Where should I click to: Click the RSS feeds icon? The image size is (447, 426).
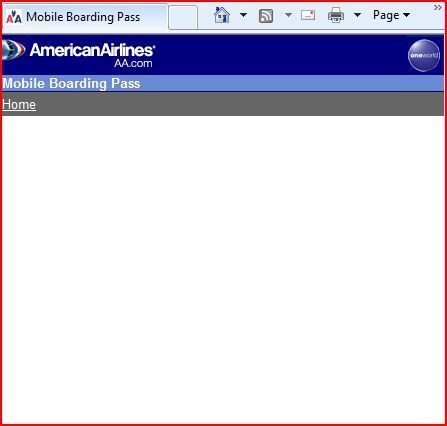click(x=266, y=16)
